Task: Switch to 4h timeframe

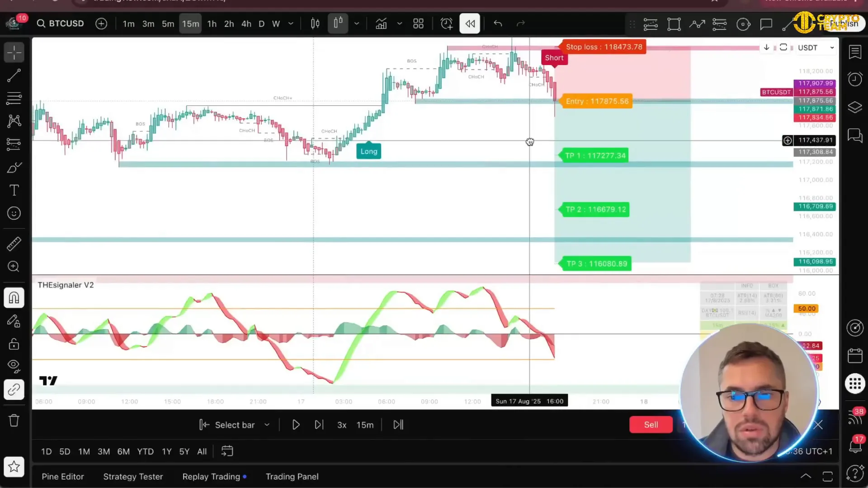Action: coord(246,24)
